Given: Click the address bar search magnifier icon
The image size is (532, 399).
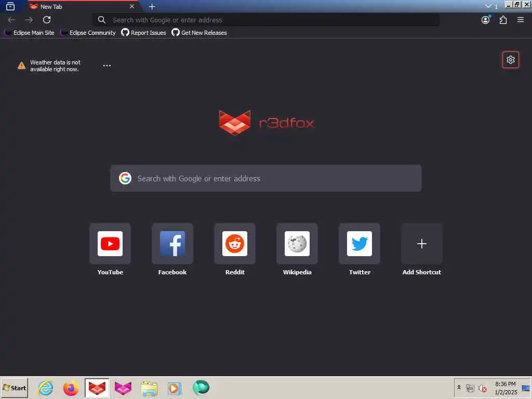Looking at the screenshot, I should click(x=101, y=20).
